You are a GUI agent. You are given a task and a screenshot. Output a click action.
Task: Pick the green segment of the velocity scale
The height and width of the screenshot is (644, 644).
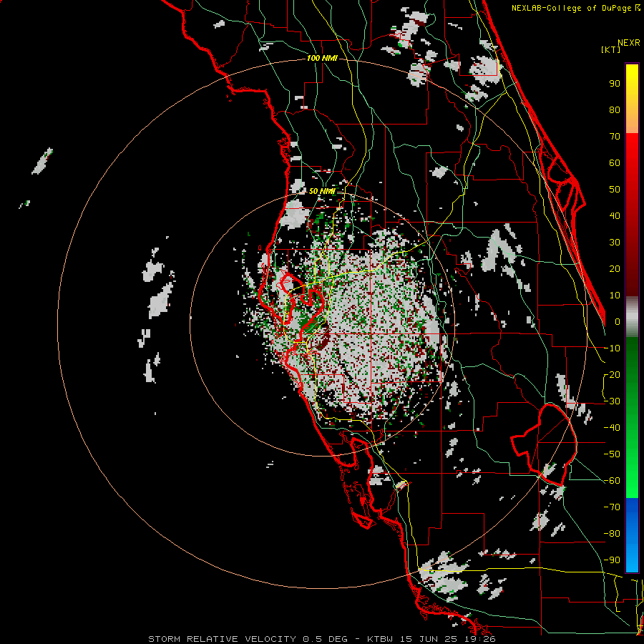point(632,418)
